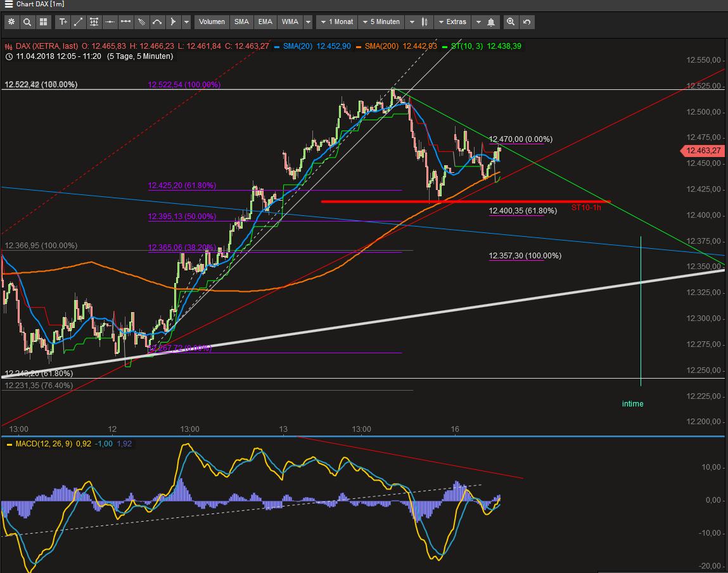
Task: Click the zoom-in magnifier icon
Action: click(511, 22)
